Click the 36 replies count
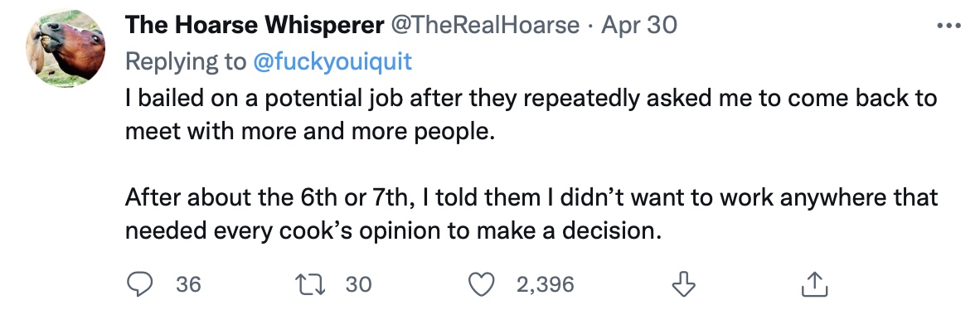The image size is (980, 310). click(x=188, y=284)
